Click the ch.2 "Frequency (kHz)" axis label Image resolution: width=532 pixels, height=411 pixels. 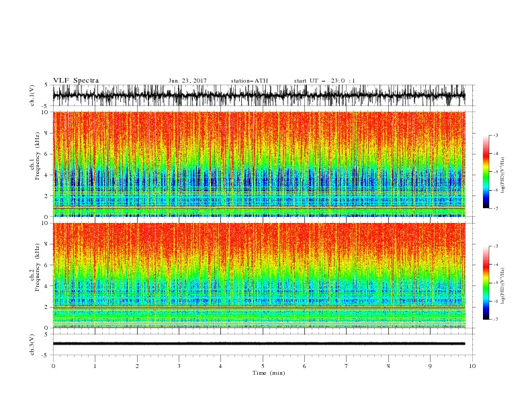[38, 267]
